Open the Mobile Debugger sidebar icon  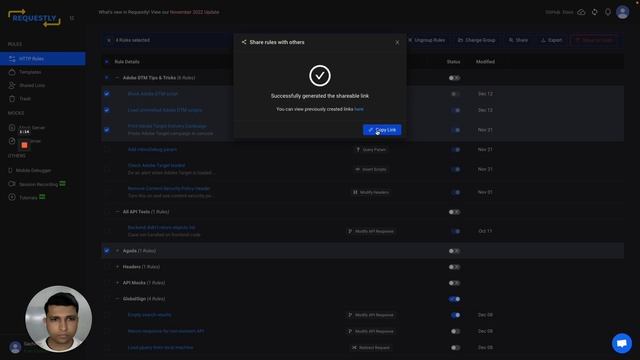coord(11,170)
